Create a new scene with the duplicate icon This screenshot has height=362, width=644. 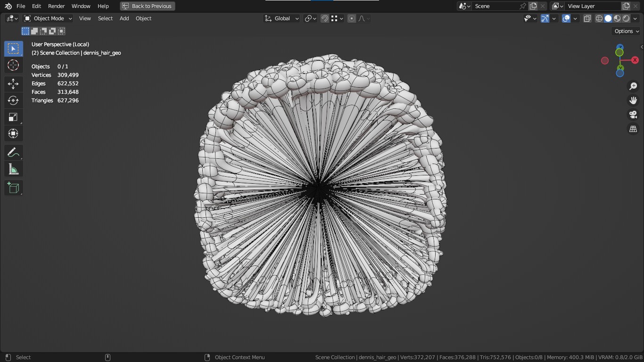point(533,6)
